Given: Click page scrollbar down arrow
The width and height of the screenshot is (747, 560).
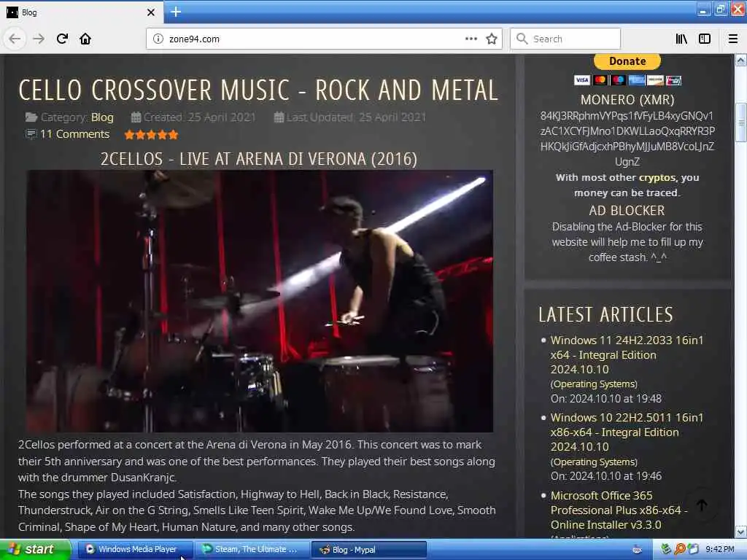Looking at the screenshot, I should (x=741, y=532).
